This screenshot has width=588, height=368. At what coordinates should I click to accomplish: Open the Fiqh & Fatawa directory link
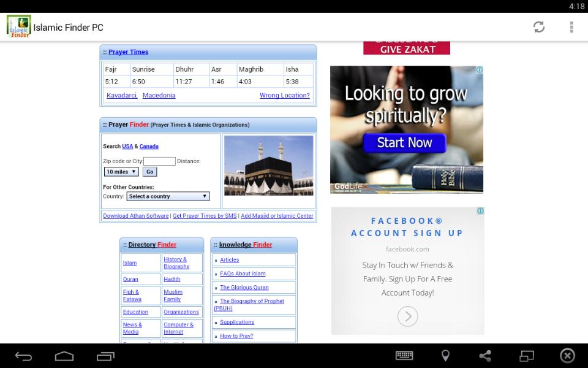(x=132, y=296)
